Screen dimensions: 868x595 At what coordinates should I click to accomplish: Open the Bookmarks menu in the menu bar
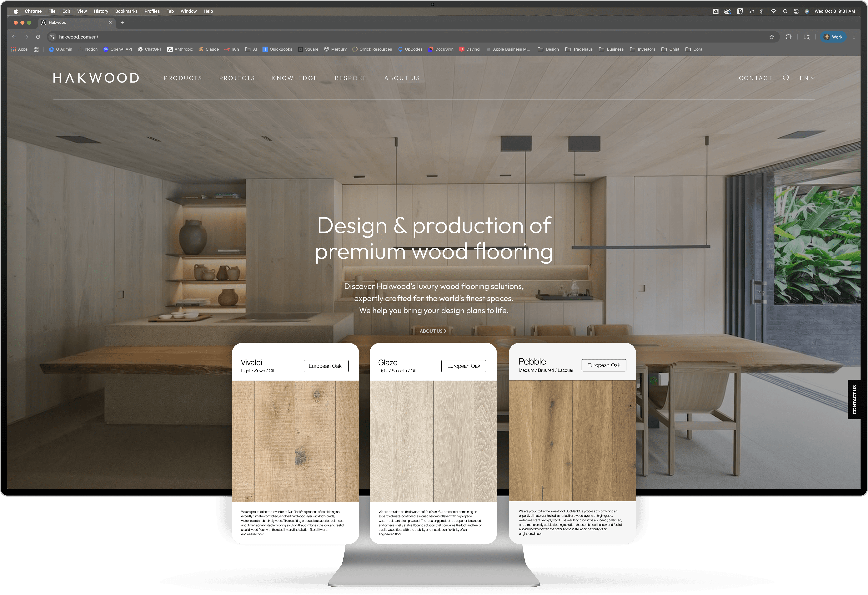(126, 11)
